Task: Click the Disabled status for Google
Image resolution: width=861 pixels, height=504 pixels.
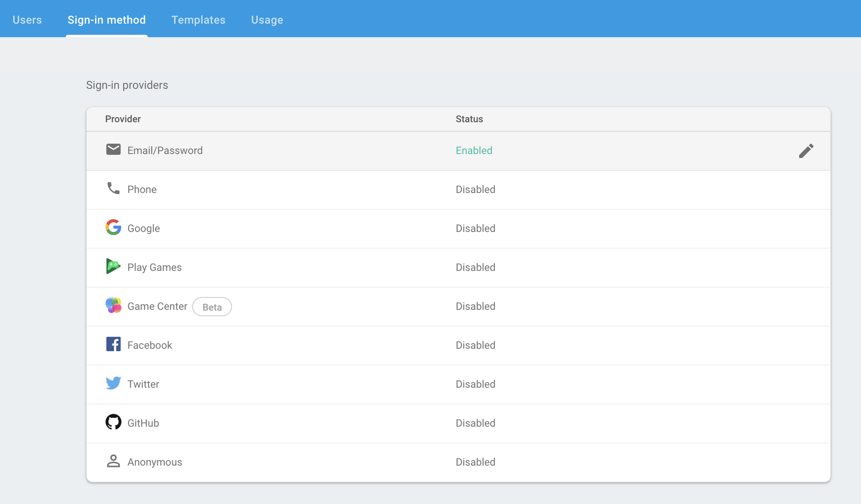Action: point(475,229)
